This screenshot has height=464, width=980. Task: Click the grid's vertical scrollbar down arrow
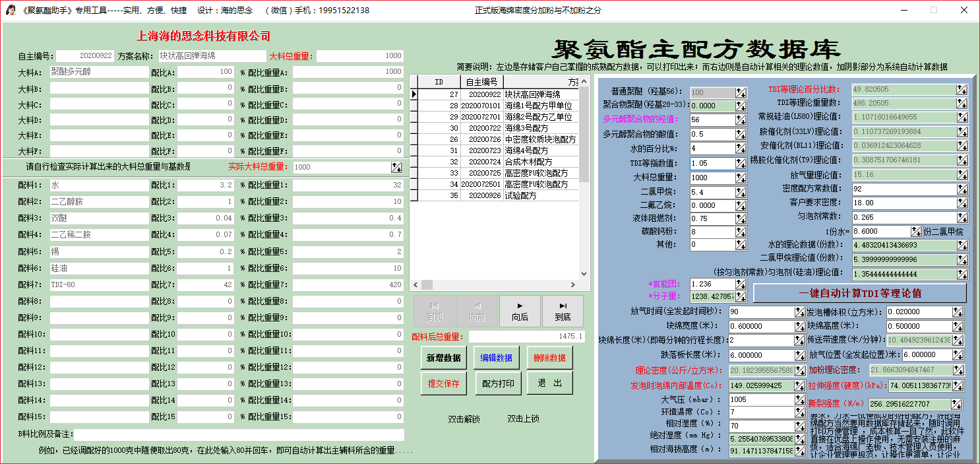tap(584, 274)
